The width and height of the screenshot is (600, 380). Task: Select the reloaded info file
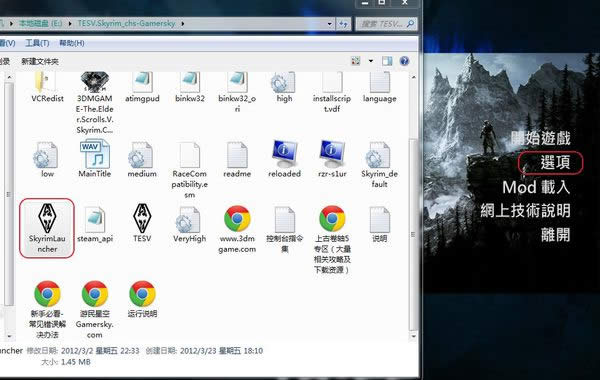point(284,160)
